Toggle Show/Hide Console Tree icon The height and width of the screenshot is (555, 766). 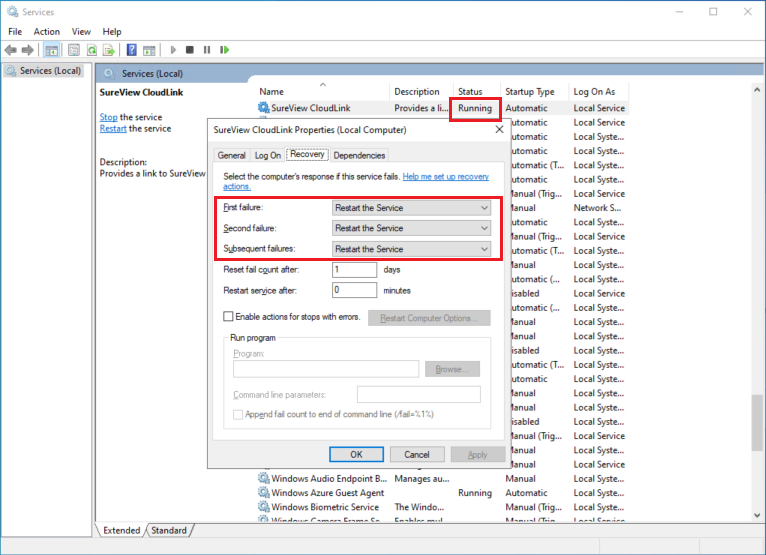click(x=51, y=50)
